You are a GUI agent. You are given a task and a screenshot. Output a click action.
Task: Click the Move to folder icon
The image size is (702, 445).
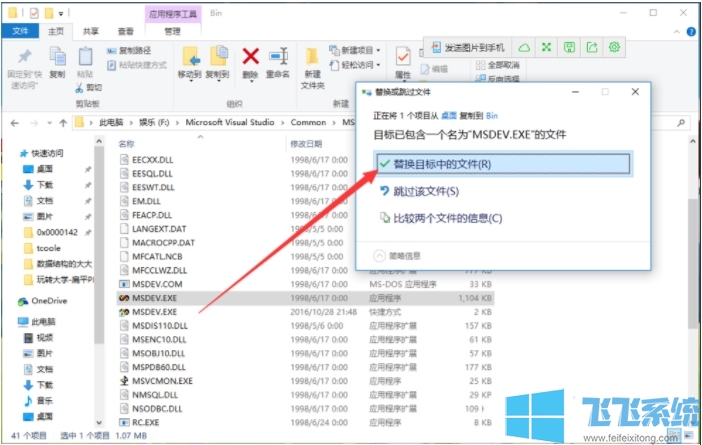coord(191,57)
